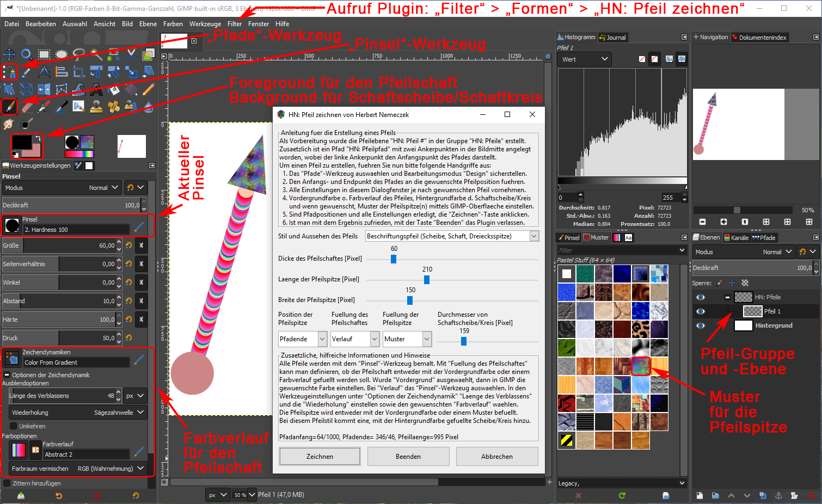Hide the Pfeil 1 layer

[701, 311]
